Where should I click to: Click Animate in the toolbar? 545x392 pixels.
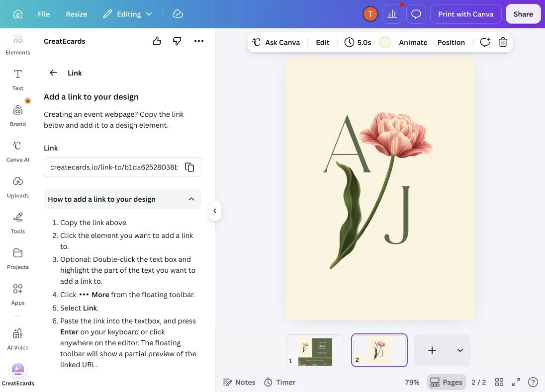[x=413, y=42]
